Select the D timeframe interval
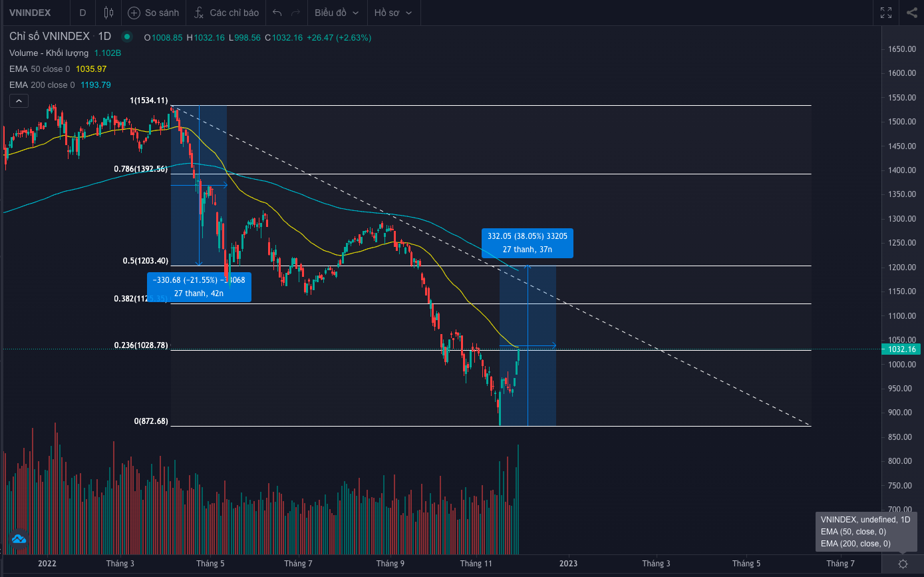924x577 pixels. pos(82,13)
